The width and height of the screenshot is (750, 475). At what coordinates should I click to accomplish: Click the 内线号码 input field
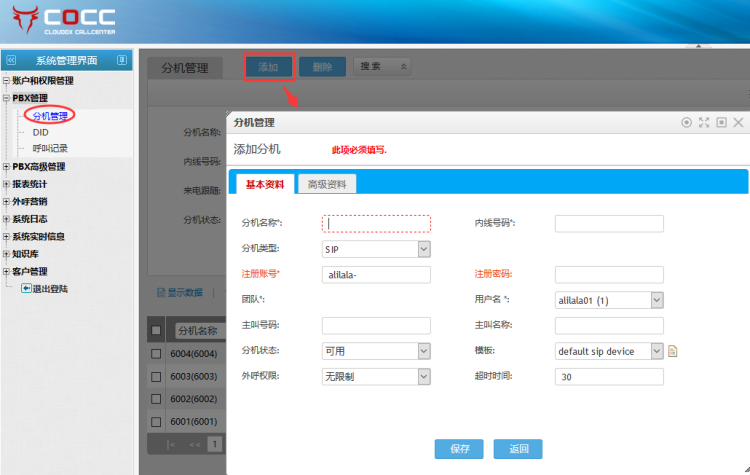(x=609, y=224)
